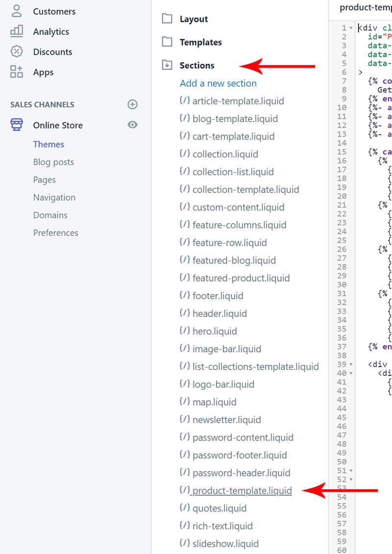Click the Discounts badge icon
392x554 pixels.
click(17, 51)
